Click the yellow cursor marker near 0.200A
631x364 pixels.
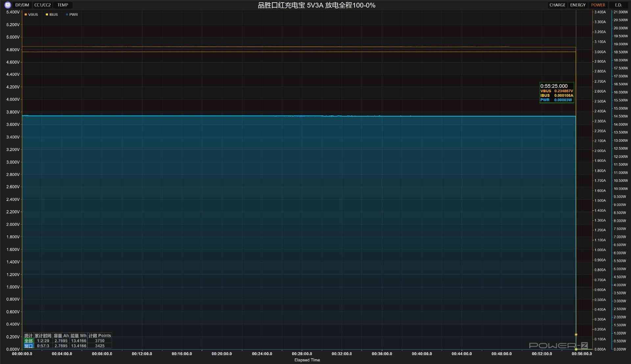(576, 334)
